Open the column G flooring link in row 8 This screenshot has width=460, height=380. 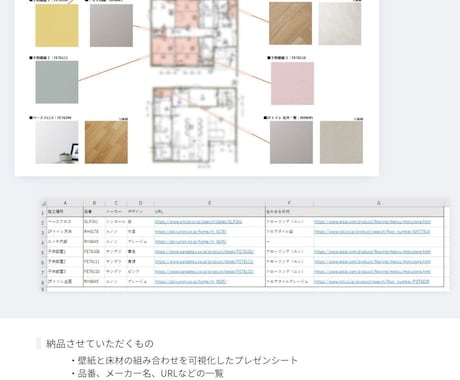tap(372, 282)
